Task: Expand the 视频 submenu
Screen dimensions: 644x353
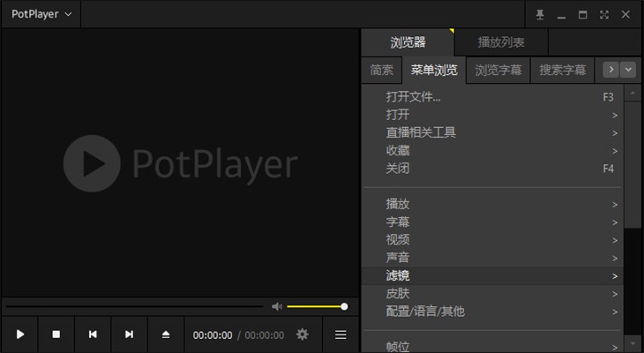Action: tap(492, 240)
